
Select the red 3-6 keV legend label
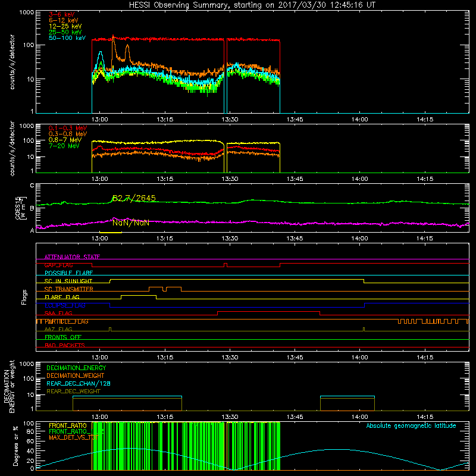point(62,14)
